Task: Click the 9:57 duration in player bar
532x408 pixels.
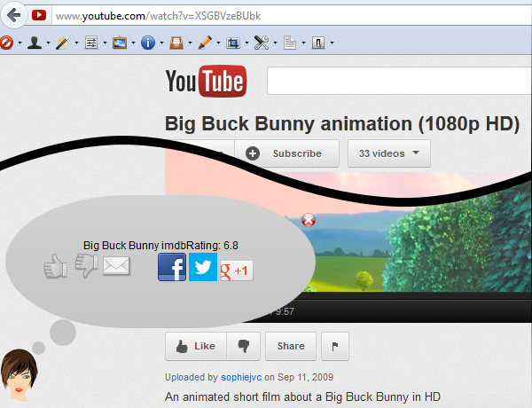Action: pyautogui.click(x=285, y=311)
